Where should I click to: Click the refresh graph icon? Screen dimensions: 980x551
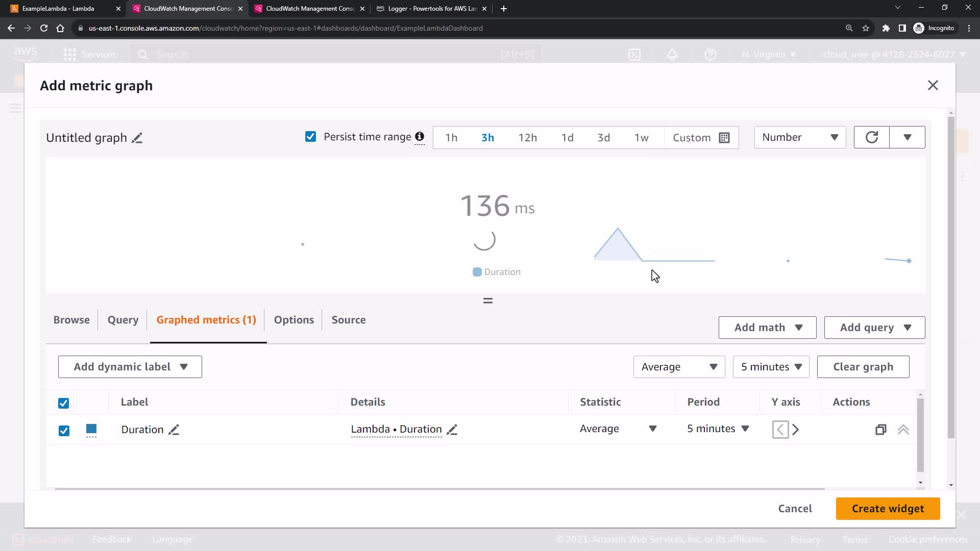871,137
